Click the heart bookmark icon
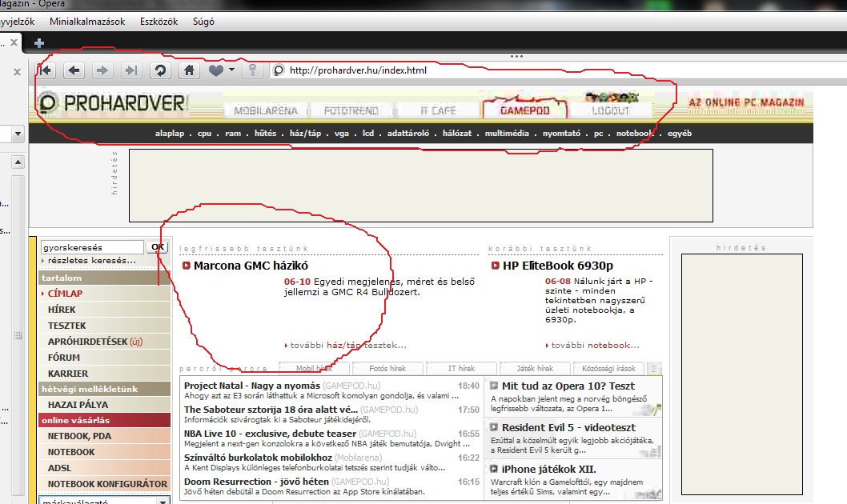 click(x=216, y=70)
